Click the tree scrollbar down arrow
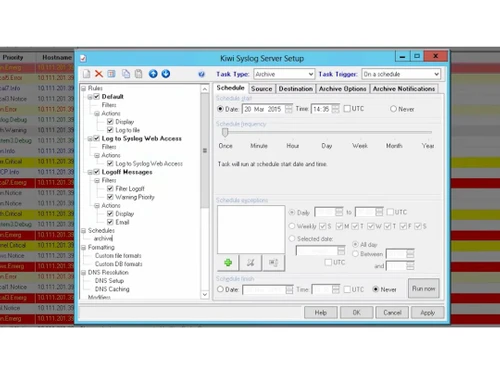500x375 pixels. [x=205, y=294]
